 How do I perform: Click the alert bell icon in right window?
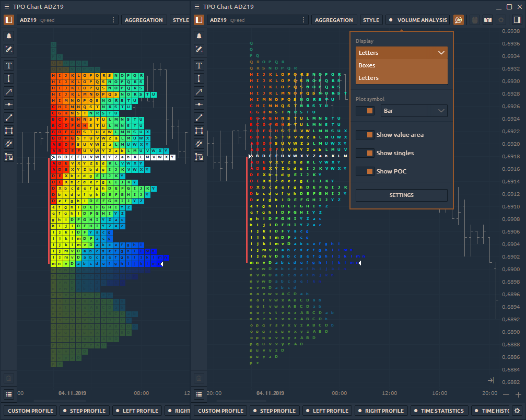(199, 36)
